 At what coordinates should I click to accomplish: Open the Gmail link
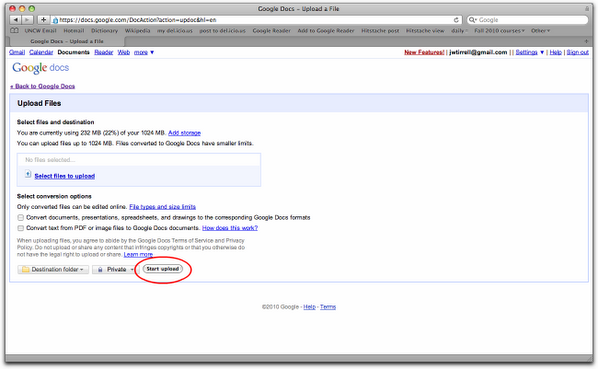[17, 52]
